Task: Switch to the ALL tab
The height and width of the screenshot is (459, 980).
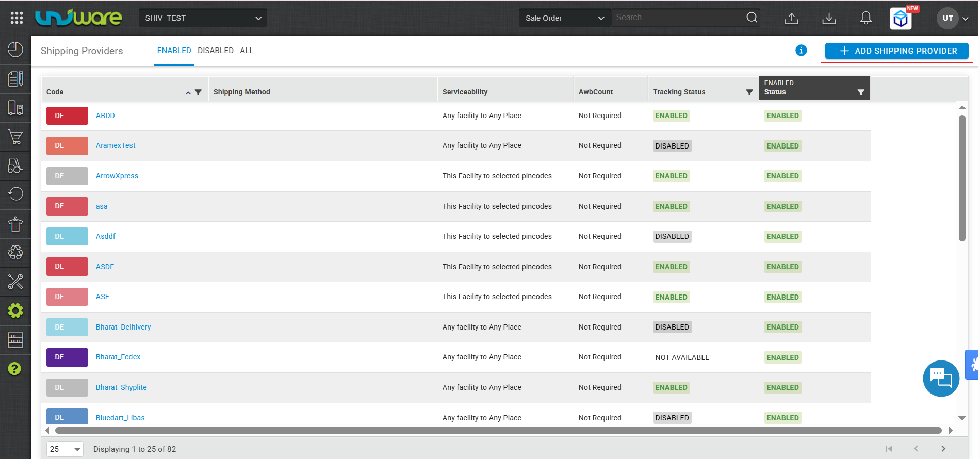Action: coord(247,51)
